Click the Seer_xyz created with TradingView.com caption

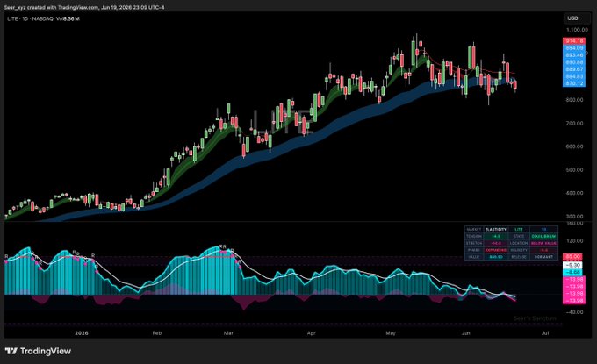[x=84, y=7]
